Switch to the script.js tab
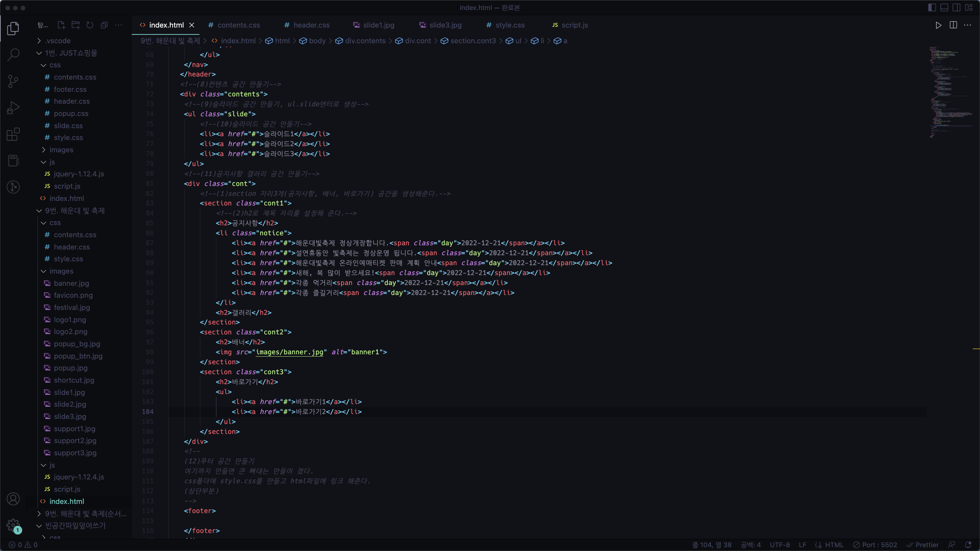This screenshot has width=980, height=551. tap(574, 25)
